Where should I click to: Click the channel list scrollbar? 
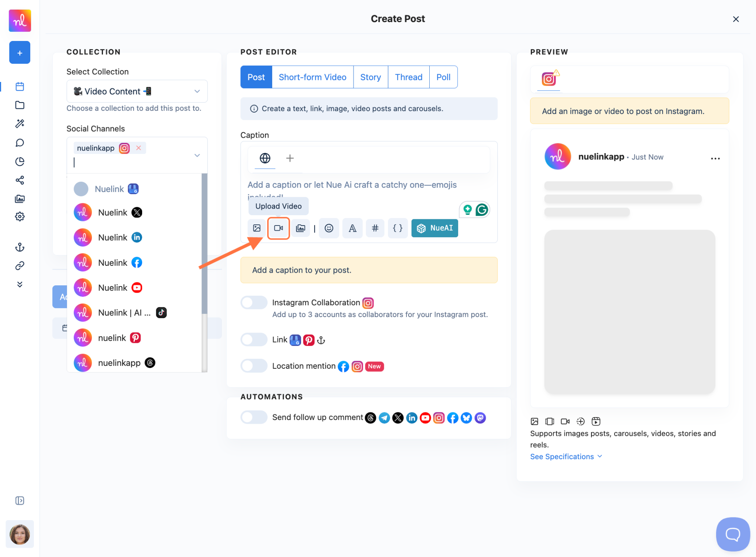[x=204, y=244]
